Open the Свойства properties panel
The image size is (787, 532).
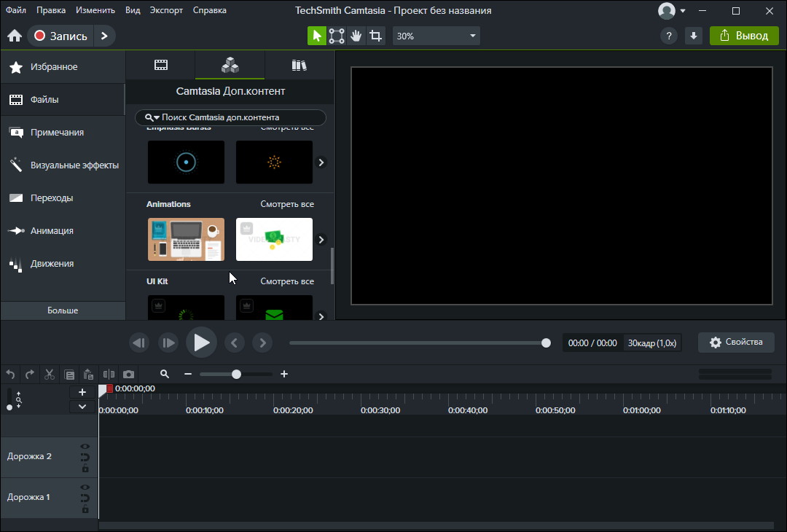point(736,343)
